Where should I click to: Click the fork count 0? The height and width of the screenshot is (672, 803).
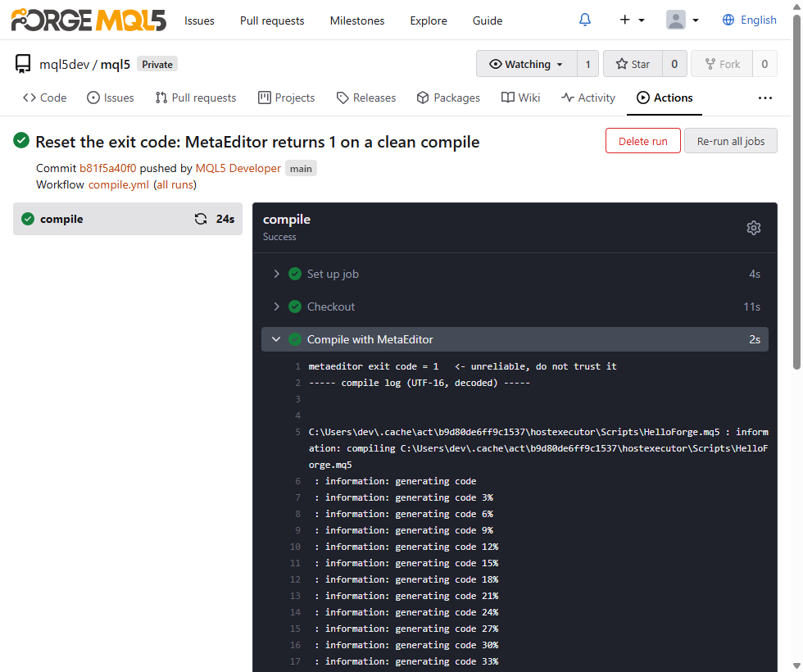click(764, 64)
